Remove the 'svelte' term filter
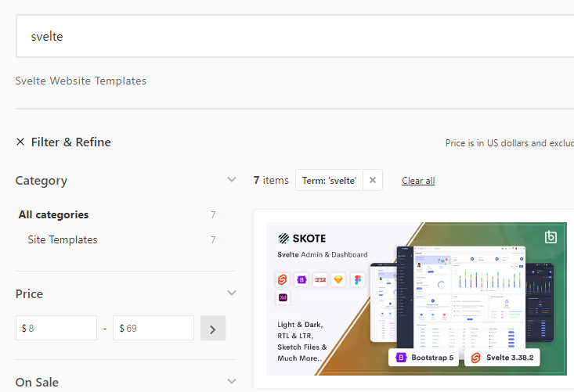 373,180
